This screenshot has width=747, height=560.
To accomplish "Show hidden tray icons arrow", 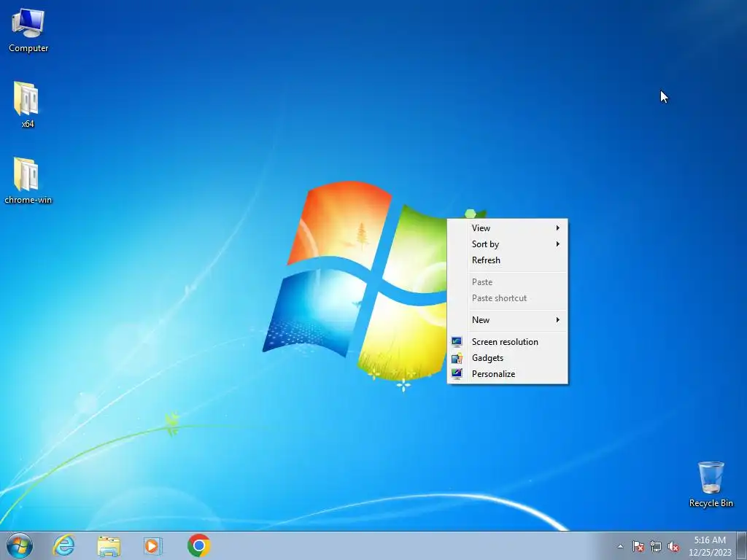I will pos(620,546).
